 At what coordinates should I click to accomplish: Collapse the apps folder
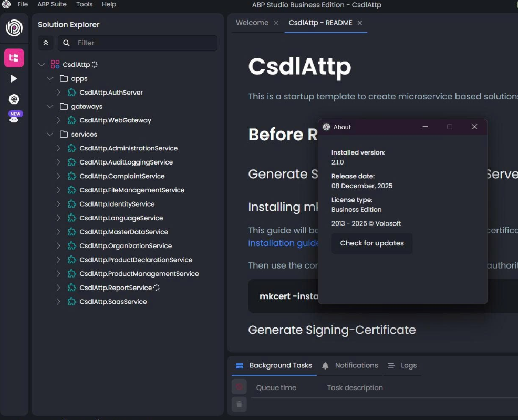coord(50,78)
